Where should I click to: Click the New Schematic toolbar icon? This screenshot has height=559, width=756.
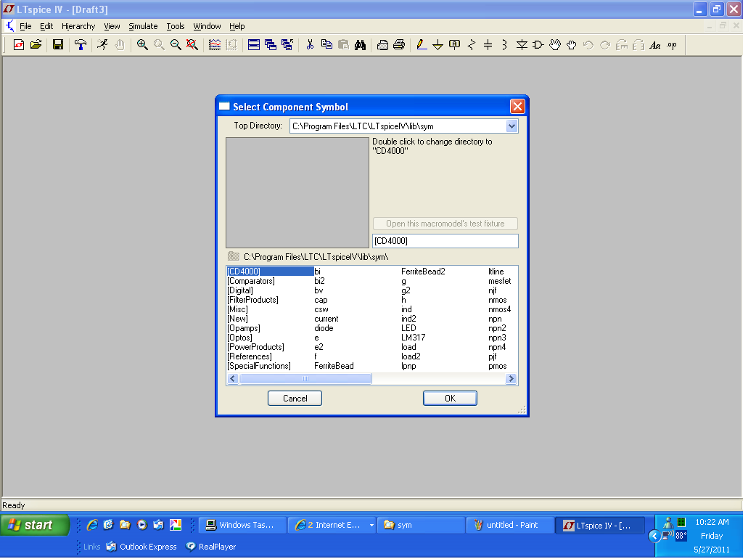19,45
